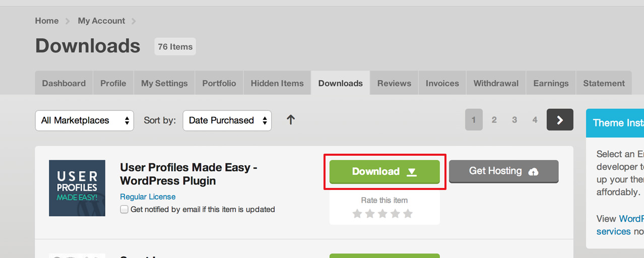Click the next page arrow button

pos(560,120)
